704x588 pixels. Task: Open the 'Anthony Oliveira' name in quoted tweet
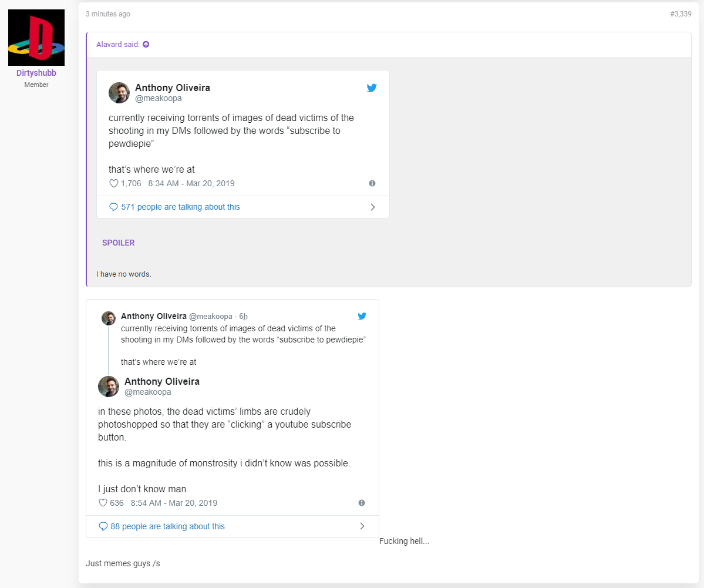173,88
